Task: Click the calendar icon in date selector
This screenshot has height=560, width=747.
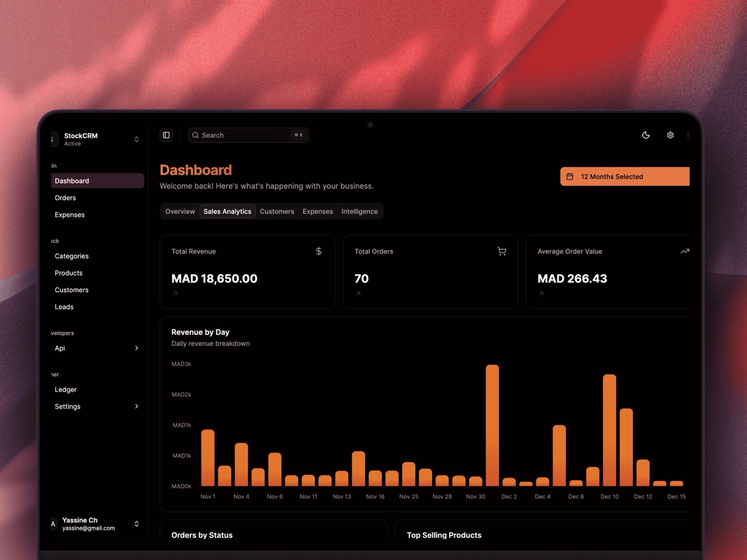Action: tap(570, 177)
